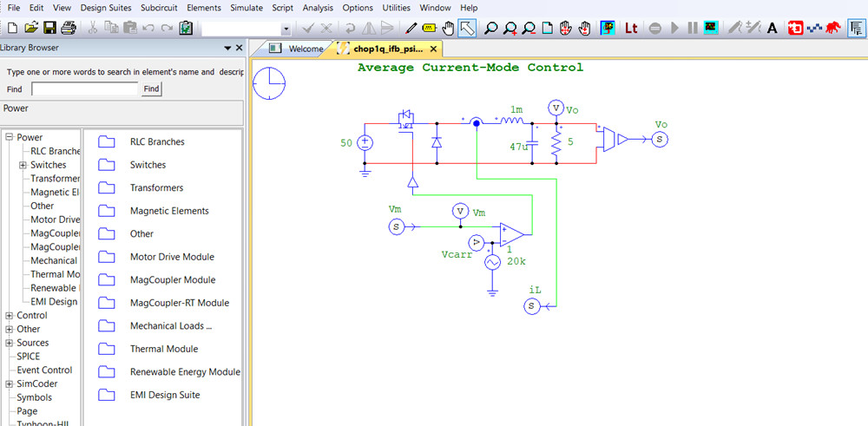The height and width of the screenshot is (426, 868).
Task: Click the Find search input field
Action: [84, 89]
